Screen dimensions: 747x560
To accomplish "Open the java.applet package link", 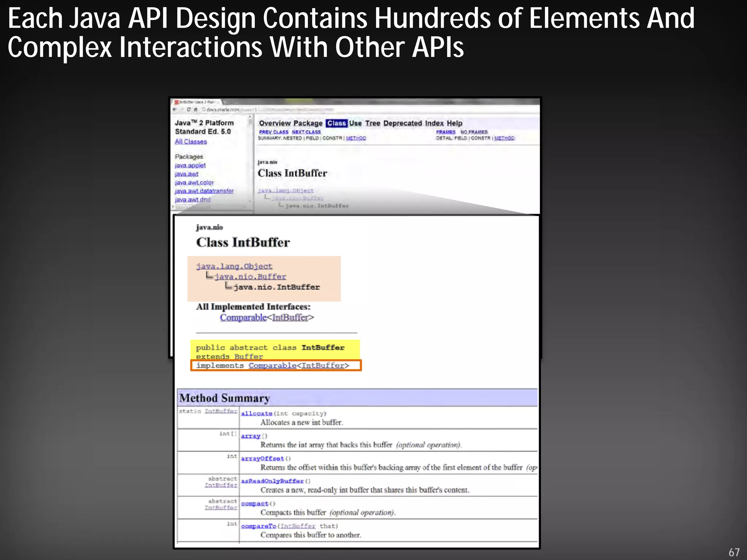I will coord(190,165).
